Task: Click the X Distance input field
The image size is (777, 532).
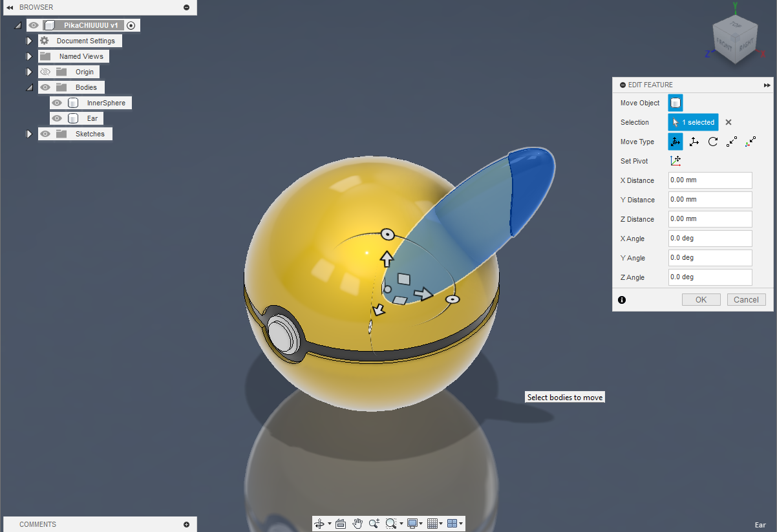Action: point(710,180)
